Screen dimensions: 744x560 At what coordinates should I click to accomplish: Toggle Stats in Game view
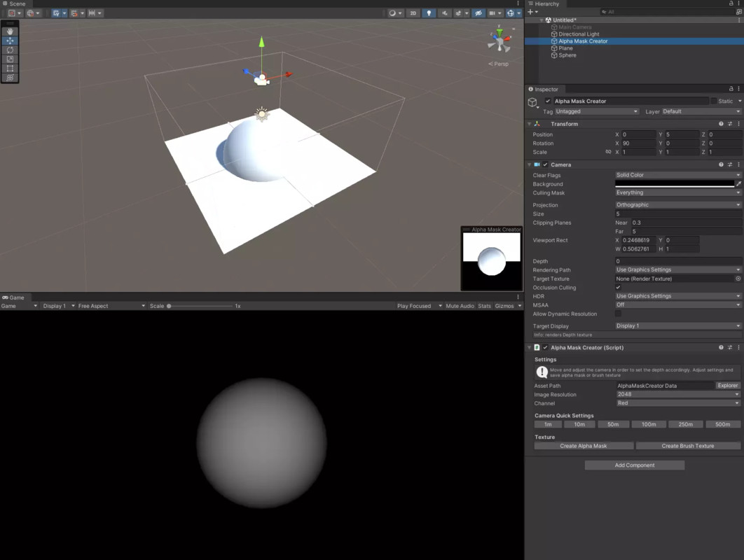click(x=485, y=306)
